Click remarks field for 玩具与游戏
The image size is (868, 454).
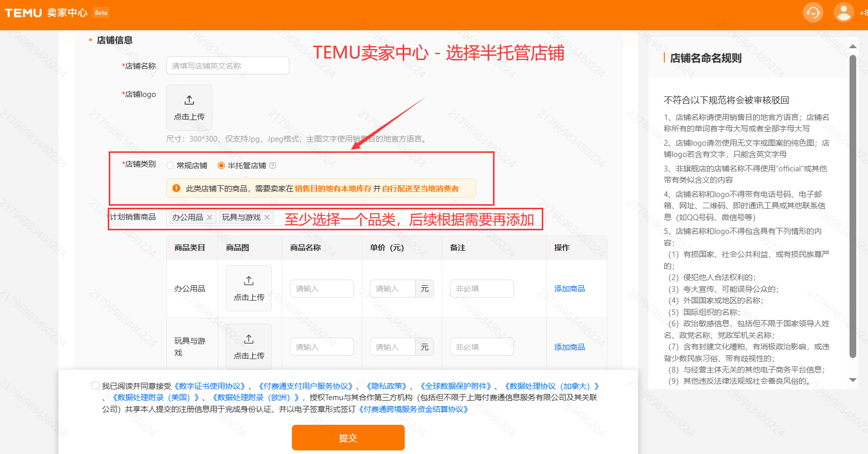point(482,347)
